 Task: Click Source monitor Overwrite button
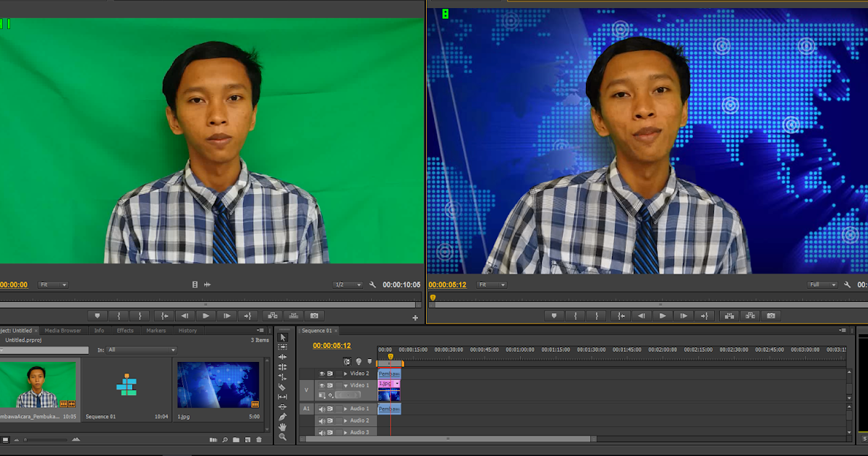(x=293, y=316)
